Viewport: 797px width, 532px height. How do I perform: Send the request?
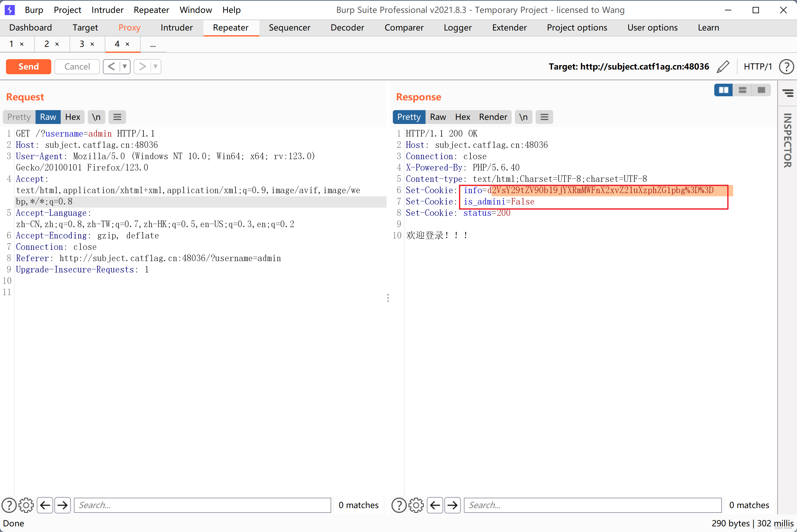29,66
